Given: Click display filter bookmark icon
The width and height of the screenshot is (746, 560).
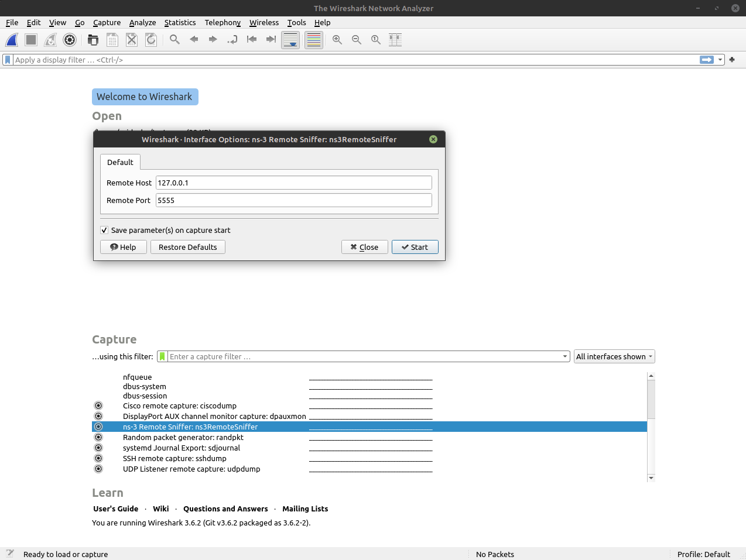Looking at the screenshot, I should 8,60.
